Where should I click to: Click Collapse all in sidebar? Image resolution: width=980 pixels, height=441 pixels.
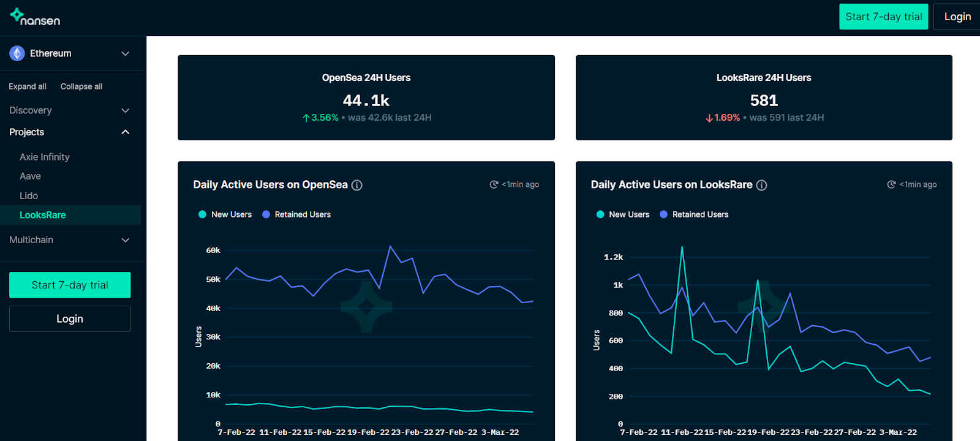(x=81, y=86)
